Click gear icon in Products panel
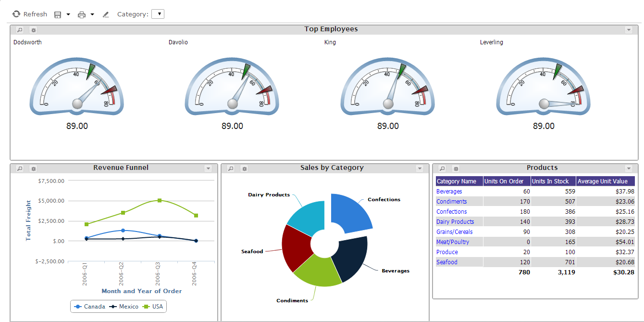The height and width of the screenshot is (322, 644). (456, 168)
